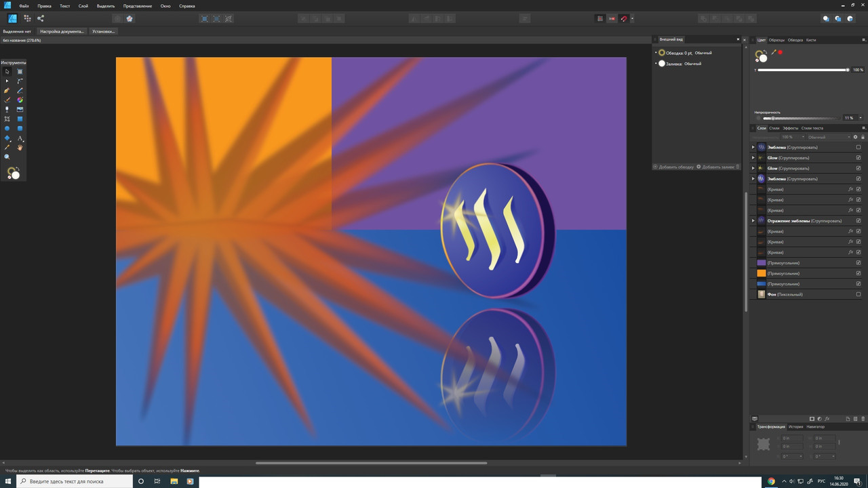Expand the Отражение эмблемы group
The height and width of the screenshot is (488, 868).
pos(753,220)
